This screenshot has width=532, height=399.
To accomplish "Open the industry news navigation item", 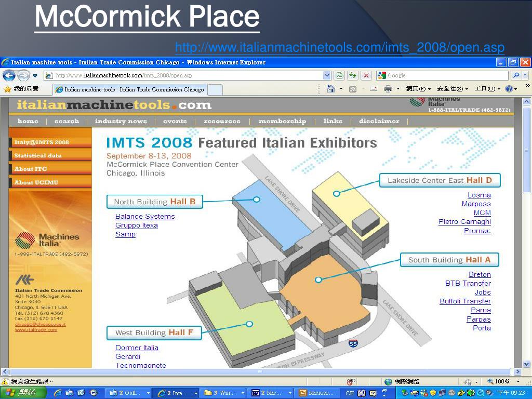I will [x=121, y=121].
